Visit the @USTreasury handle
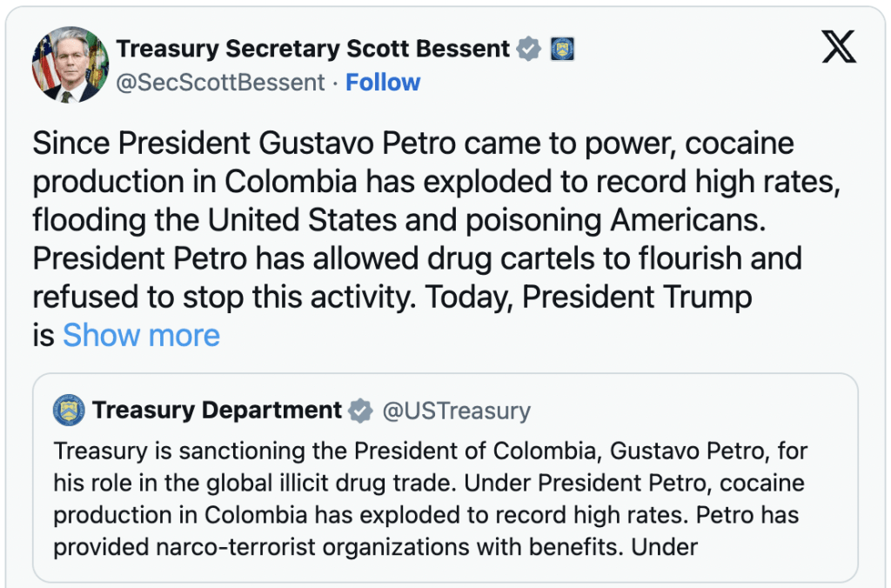Viewport: 891px width, 588px height. (456, 411)
